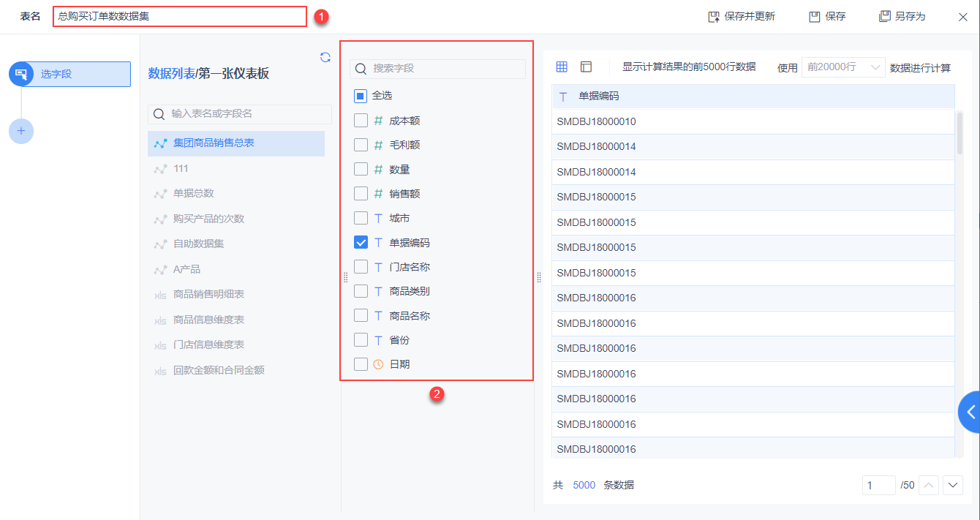Viewport: 980px width, 520px height.
Task: Click the refresh data list icon
Action: pos(325,57)
